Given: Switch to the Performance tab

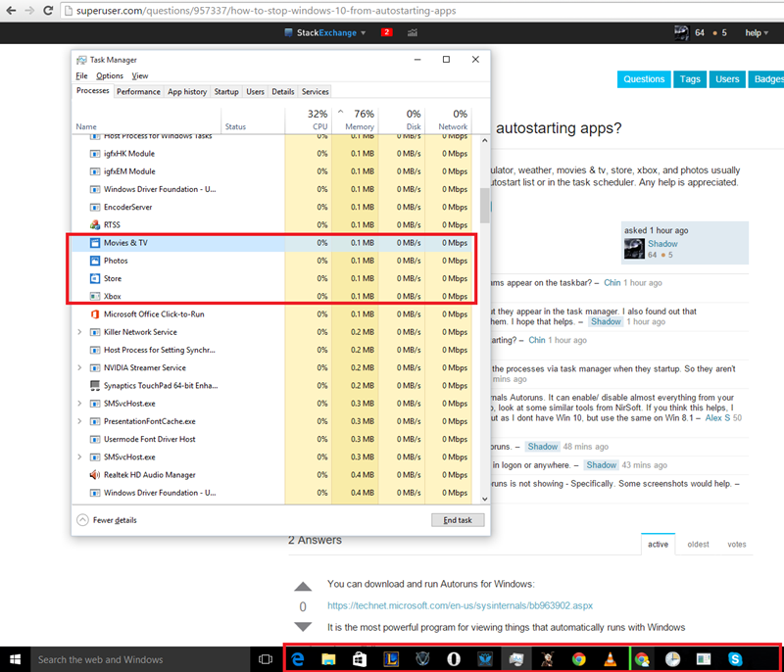Looking at the screenshot, I should pyautogui.click(x=138, y=92).
